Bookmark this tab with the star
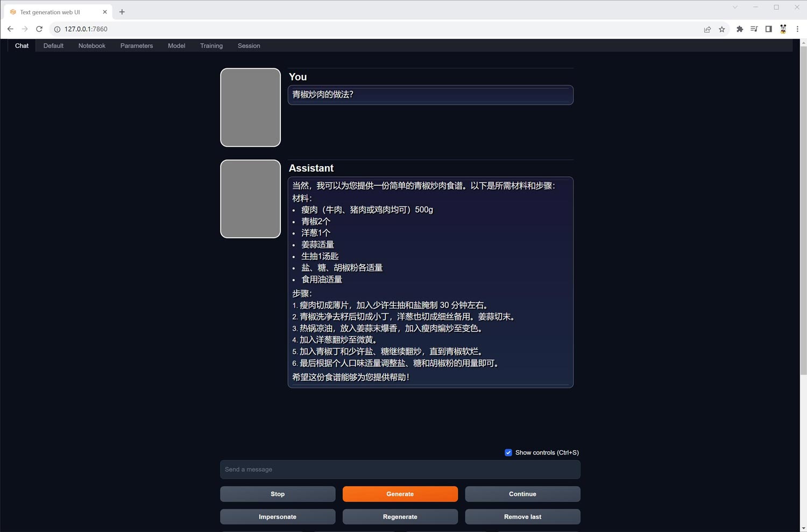The height and width of the screenshot is (532, 807). pyautogui.click(x=722, y=29)
